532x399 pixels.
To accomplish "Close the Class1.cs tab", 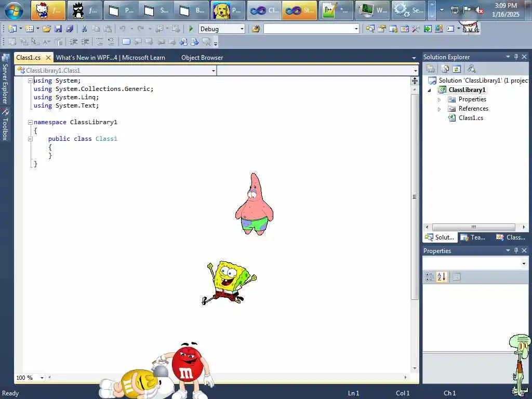I will click(48, 58).
